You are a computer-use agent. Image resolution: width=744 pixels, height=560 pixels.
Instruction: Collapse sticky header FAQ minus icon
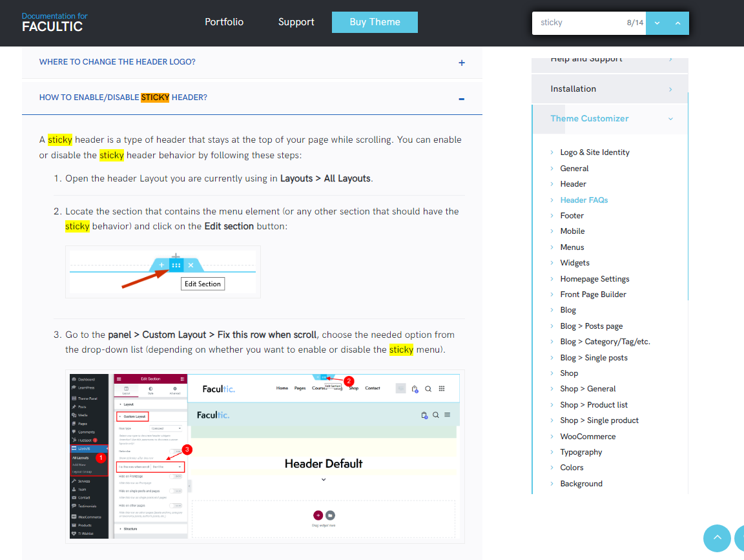click(462, 99)
